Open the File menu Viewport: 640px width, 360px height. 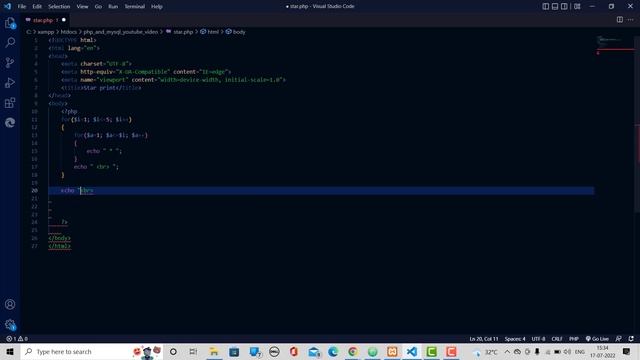tap(22, 7)
